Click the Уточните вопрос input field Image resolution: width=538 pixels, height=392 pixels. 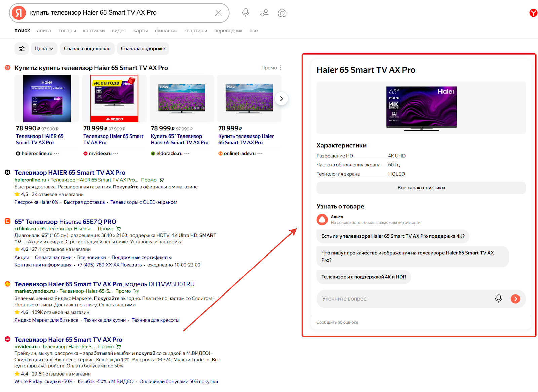pyautogui.click(x=403, y=299)
